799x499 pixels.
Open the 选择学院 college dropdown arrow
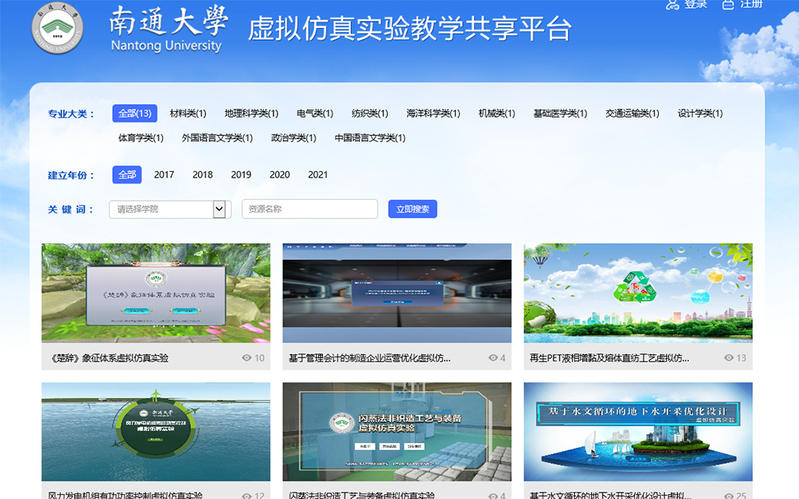pos(221,209)
